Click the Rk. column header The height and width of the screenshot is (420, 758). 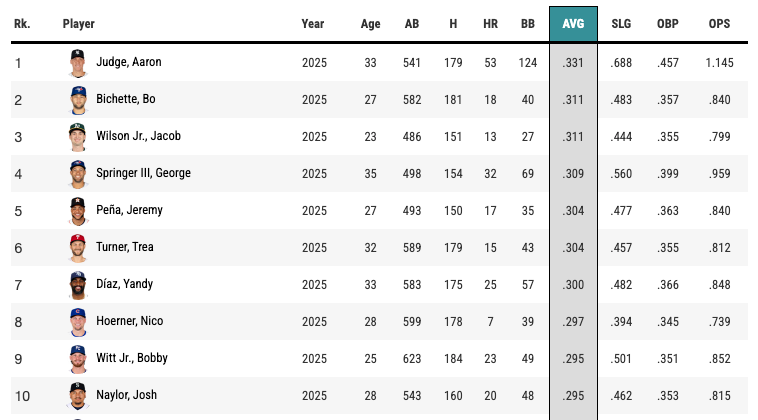click(22, 24)
